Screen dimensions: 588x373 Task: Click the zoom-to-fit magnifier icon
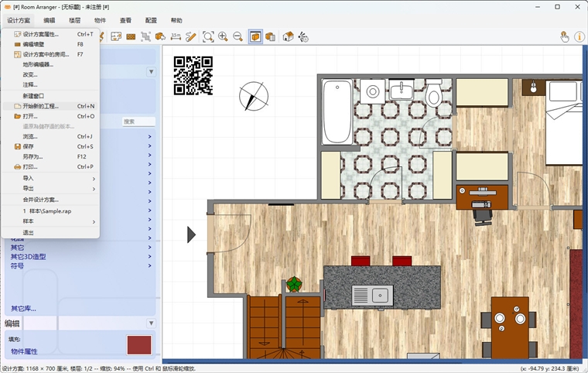pos(208,37)
